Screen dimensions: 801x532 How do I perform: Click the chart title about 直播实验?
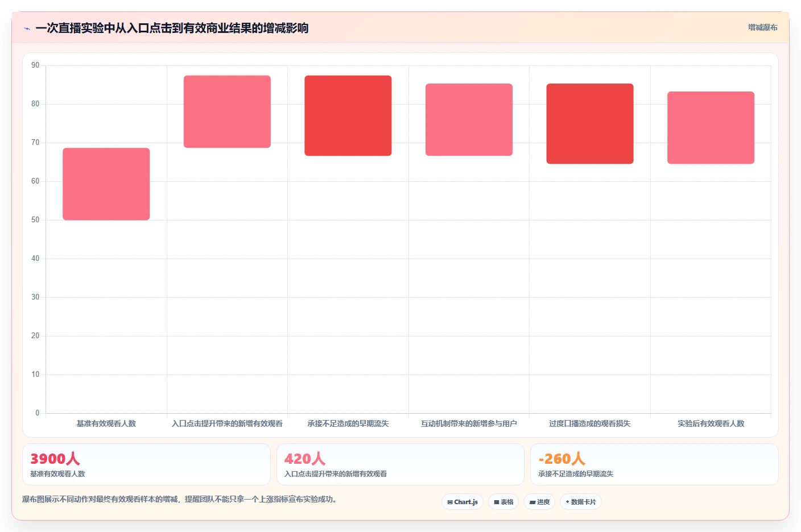172,28
